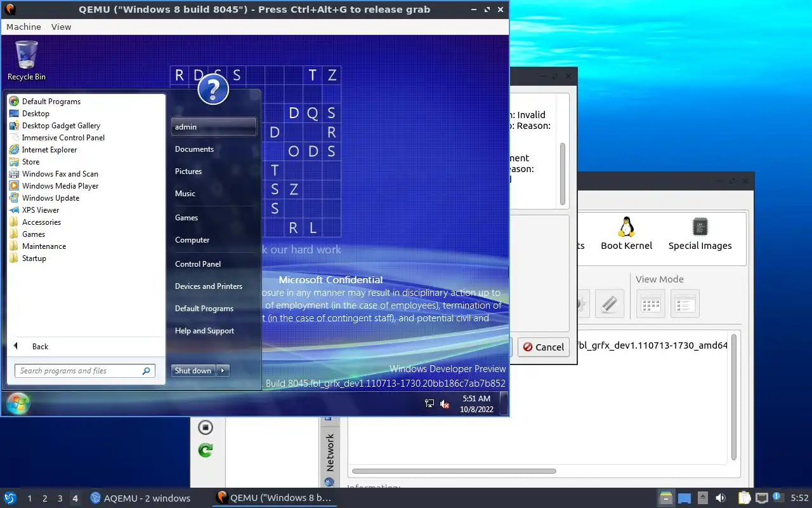Screen dimensions: 812x508
Task: Select the Network vertical tab in AQEMU
Action: [x=330, y=452]
